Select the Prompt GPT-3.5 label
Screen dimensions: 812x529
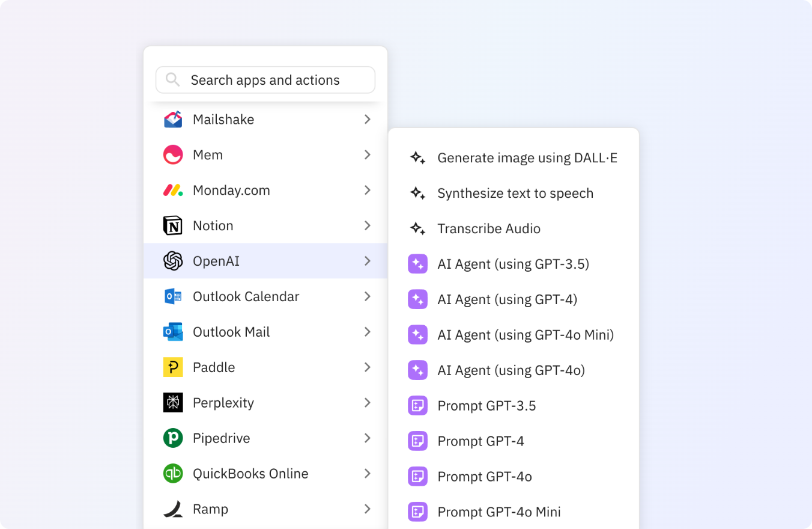tap(486, 406)
